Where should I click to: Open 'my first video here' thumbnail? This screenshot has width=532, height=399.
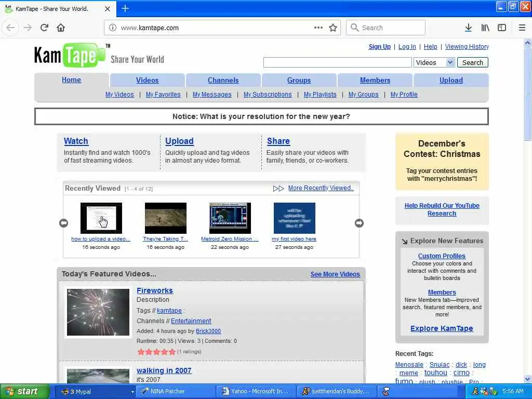295,218
